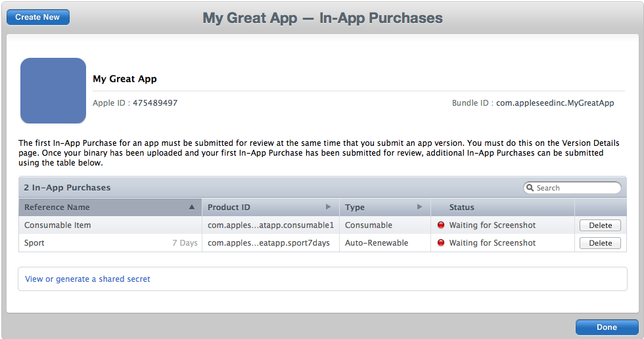Click the Create New button
Screen dimensions: 644x339
(x=38, y=17)
